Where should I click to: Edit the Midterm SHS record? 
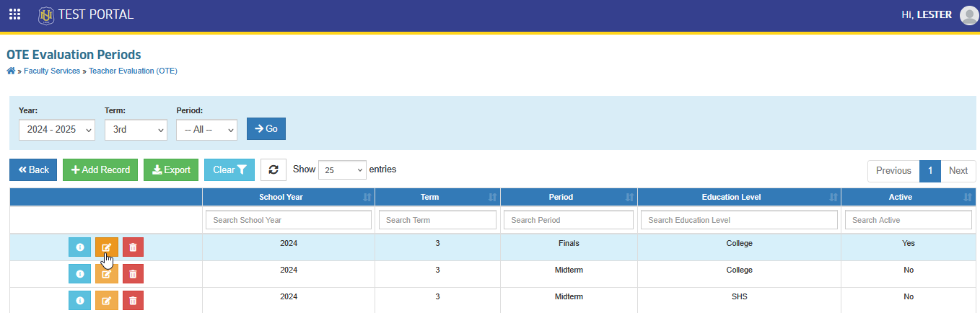coord(107,300)
